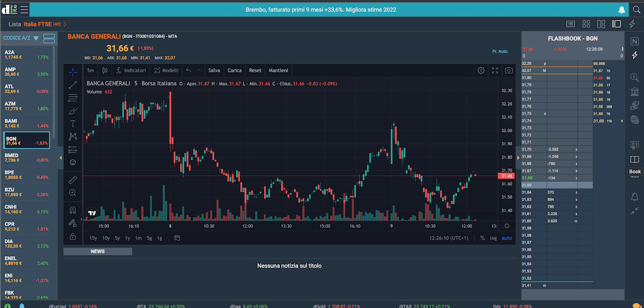The width and height of the screenshot is (644, 308).
Task: Open the Modelli templates menu
Action: [x=166, y=70]
